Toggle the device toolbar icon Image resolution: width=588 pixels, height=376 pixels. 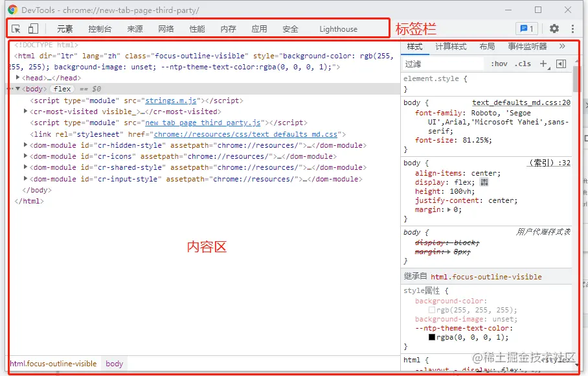coord(34,29)
